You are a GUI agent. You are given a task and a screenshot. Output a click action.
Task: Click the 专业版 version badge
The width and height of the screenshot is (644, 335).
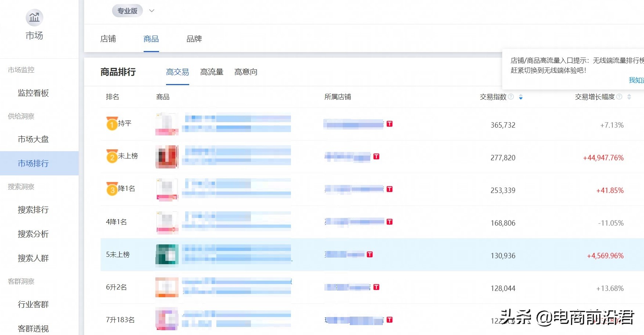coord(127,11)
